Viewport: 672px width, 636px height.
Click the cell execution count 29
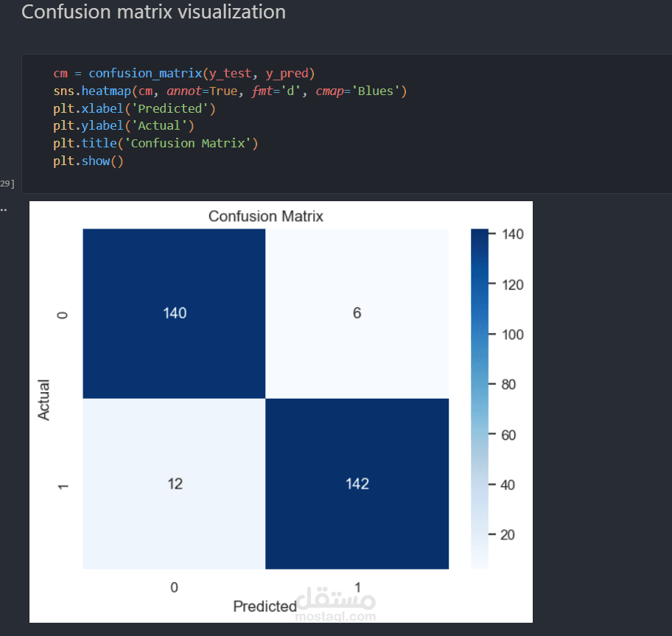7,183
